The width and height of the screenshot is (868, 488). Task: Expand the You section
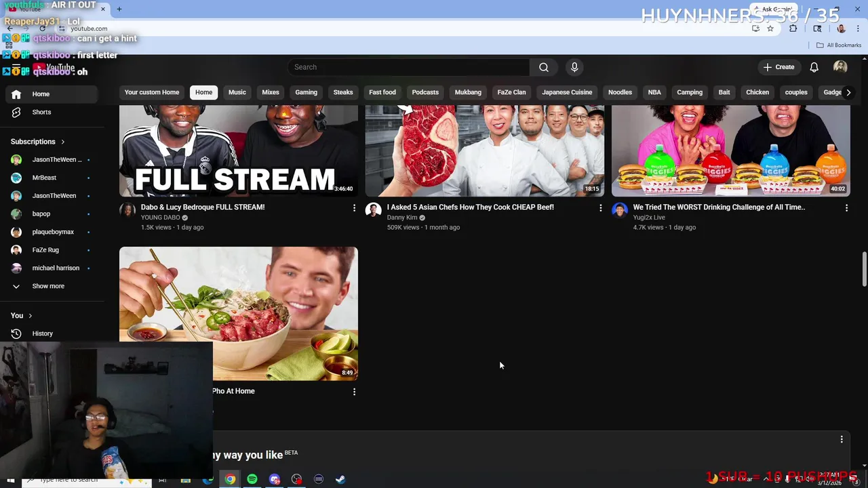(x=21, y=315)
